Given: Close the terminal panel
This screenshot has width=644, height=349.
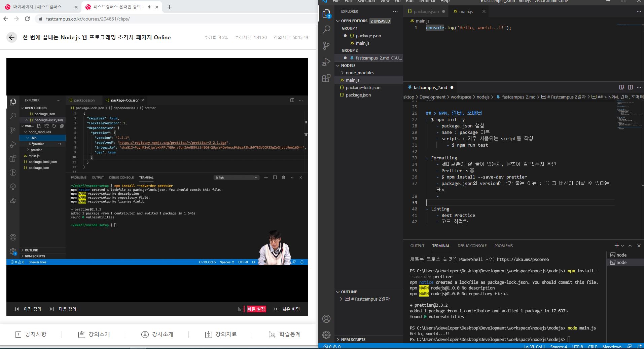Looking at the screenshot, I should (639, 246).
